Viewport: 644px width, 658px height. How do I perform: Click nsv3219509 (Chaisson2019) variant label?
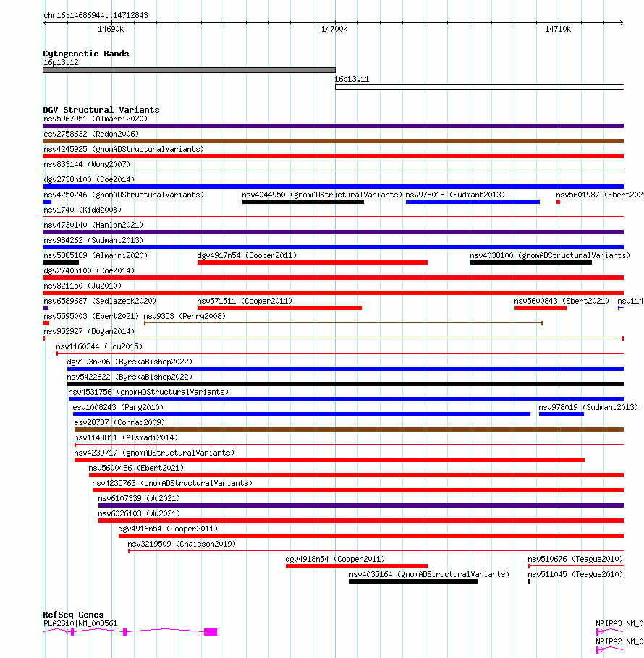[182, 544]
